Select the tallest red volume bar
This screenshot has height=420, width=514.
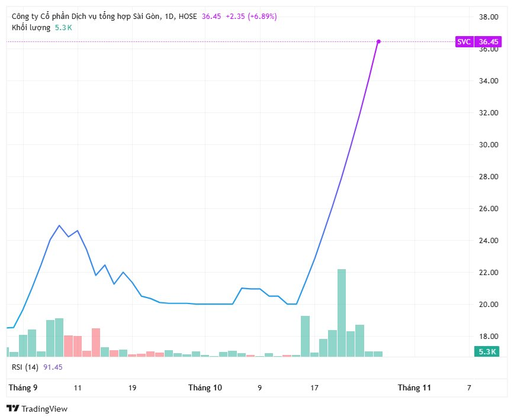click(x=96, y=342)
